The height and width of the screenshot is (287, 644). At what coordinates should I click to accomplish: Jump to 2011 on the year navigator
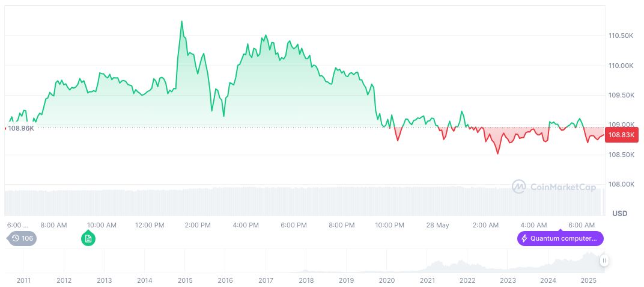(x=23, y=280)
